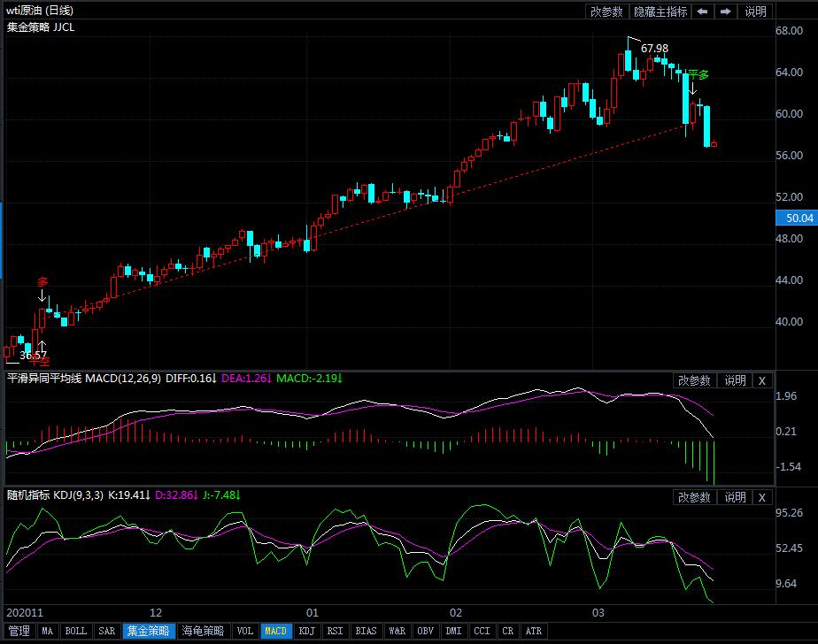
Task: Toggle the MACD indicator tab at bottom
Action: click(x=275, y=632)
